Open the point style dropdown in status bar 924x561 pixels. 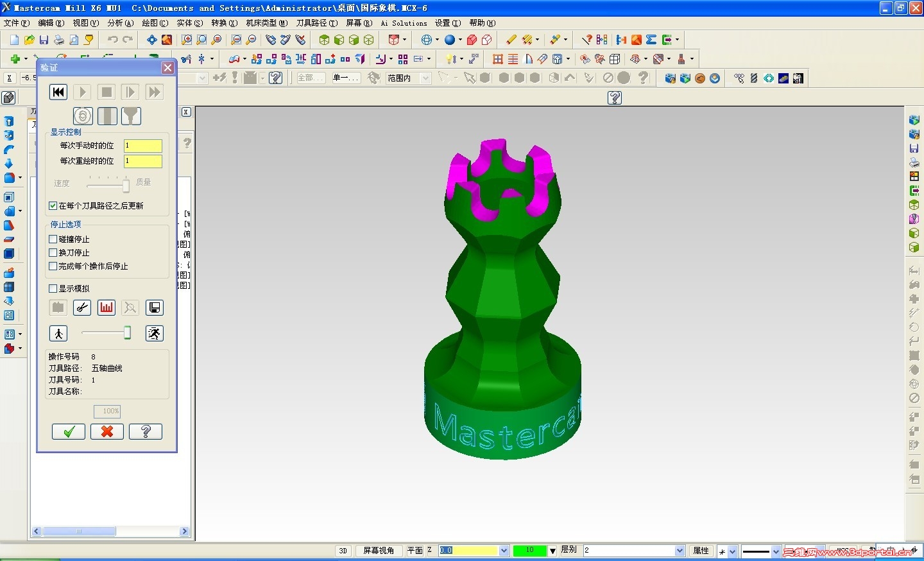[733, 551]
